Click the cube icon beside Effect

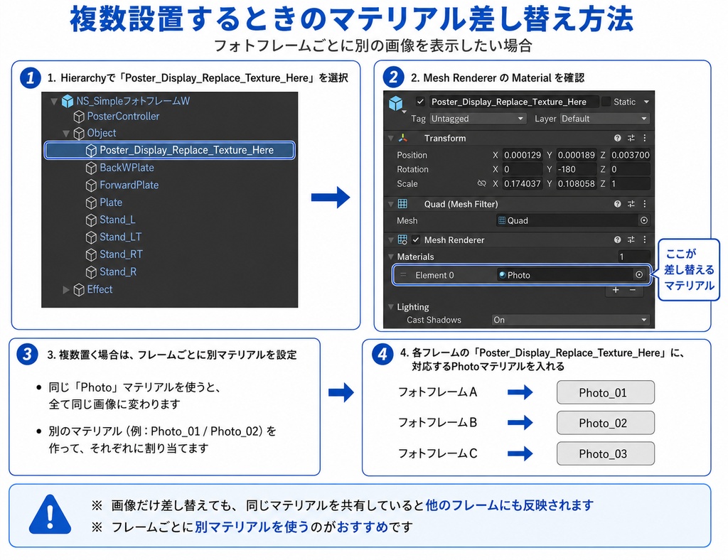click(79, 290)
